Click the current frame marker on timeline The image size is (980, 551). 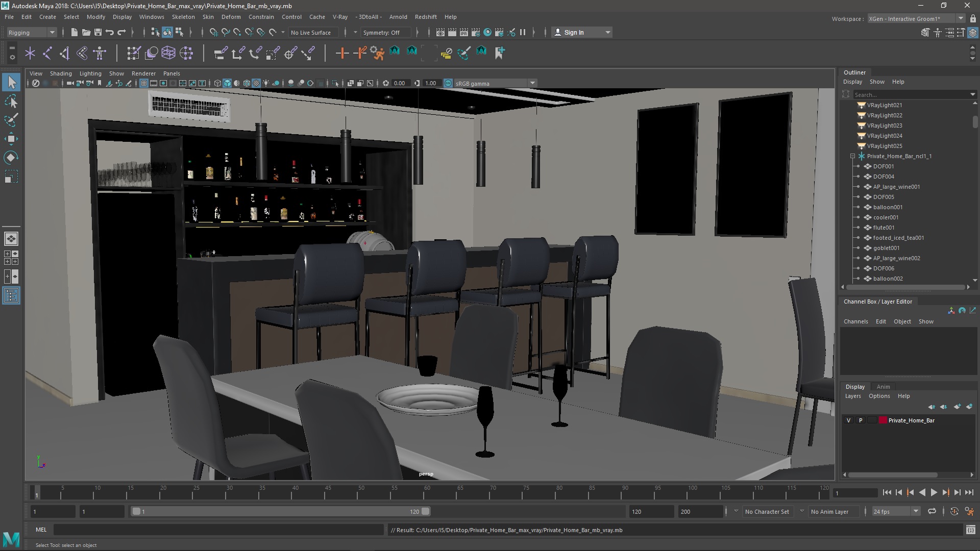coord(37,493)
